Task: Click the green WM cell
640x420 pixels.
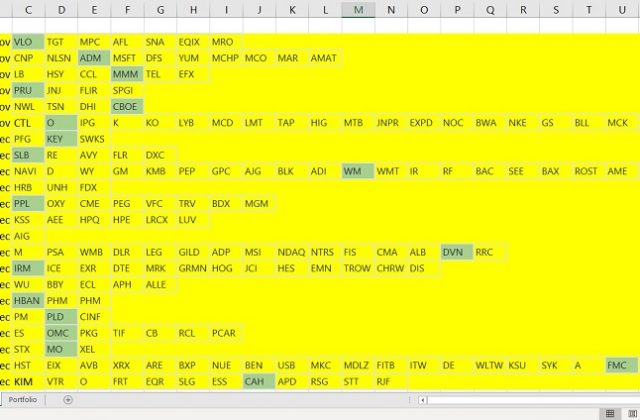Action: pyautogui.click(x=357, y=171)
